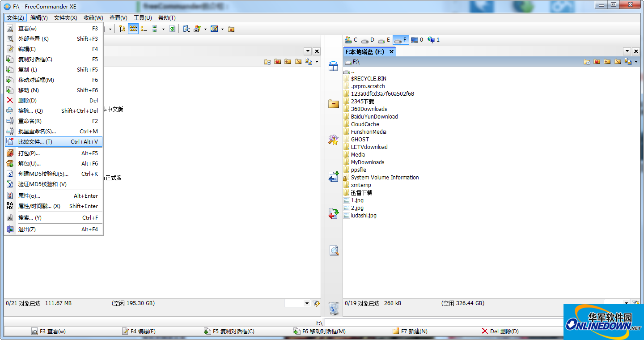644x340 pixels.
Task: Toggle the folder tree view toolbar icon
Action: click(x=123, y=29)
